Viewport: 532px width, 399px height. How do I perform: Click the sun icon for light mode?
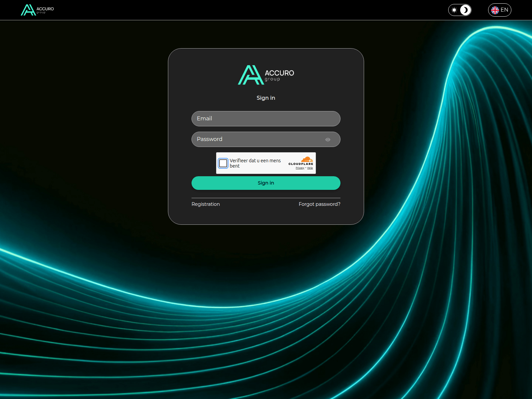pyautogui.click(x=454, y=10)
